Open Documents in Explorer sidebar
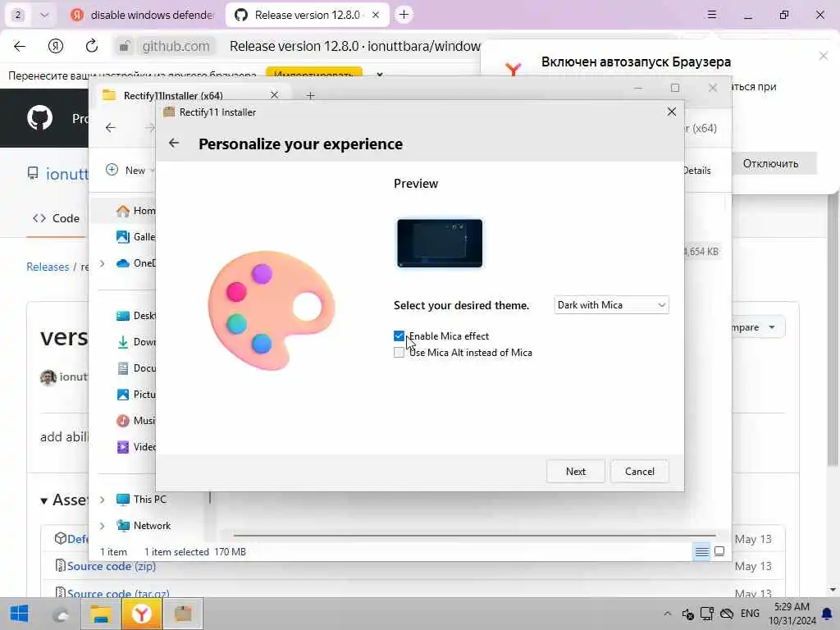The height and width of the screenshot is (630, 840). coord(136,368)
